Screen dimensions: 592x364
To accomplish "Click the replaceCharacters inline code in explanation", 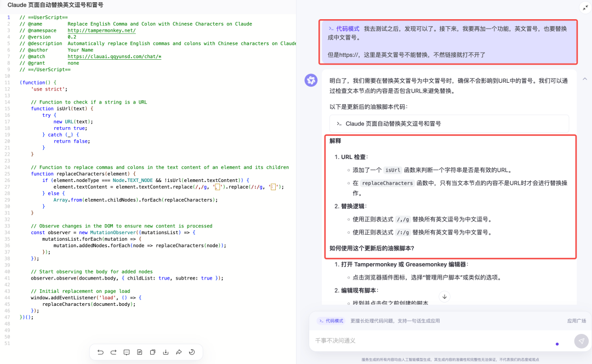I will 388,183.
